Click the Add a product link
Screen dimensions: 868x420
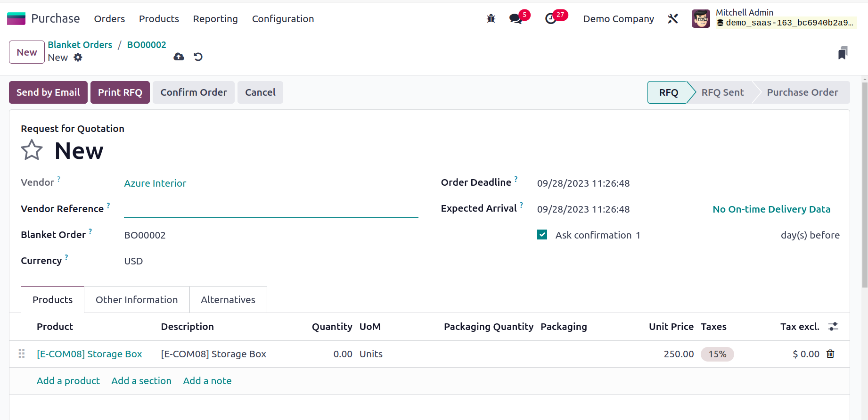point(68,381)
